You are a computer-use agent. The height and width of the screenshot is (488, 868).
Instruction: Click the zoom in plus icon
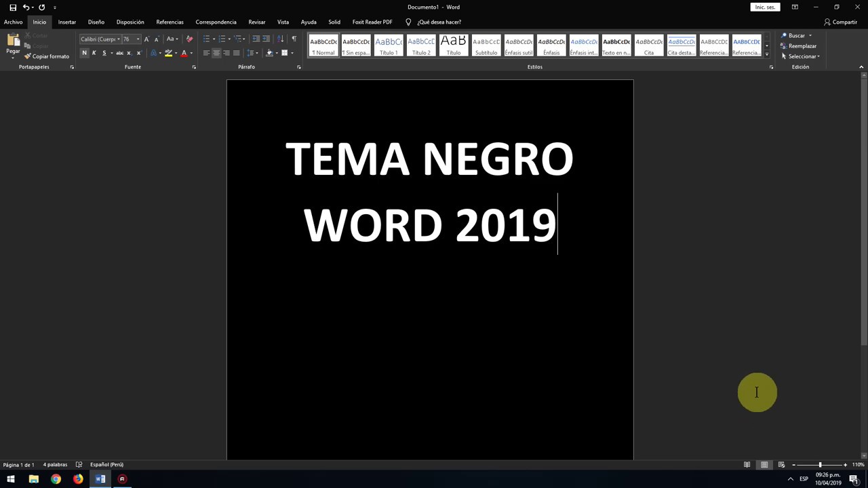tap(845, 464)
